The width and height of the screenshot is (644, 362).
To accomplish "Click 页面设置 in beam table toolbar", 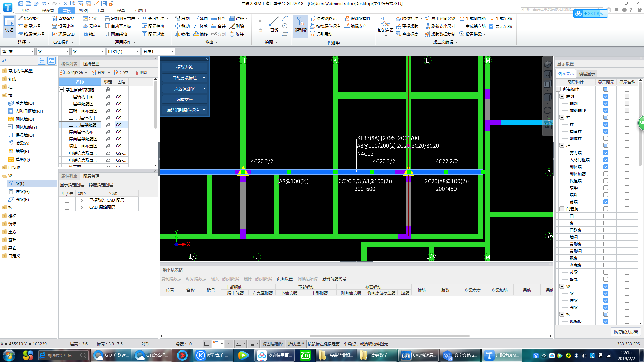I will click(x=285, y=279).
